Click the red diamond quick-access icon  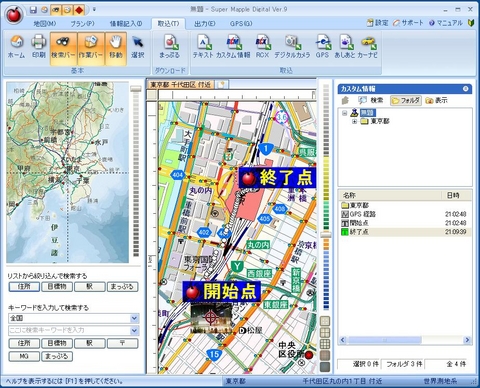click(x=79, y=10)
